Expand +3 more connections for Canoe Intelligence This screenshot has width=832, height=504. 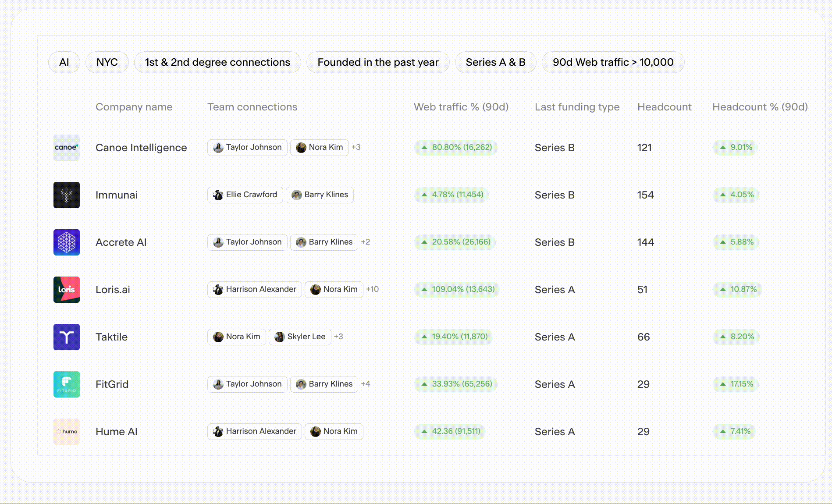[x=356, y=147]
